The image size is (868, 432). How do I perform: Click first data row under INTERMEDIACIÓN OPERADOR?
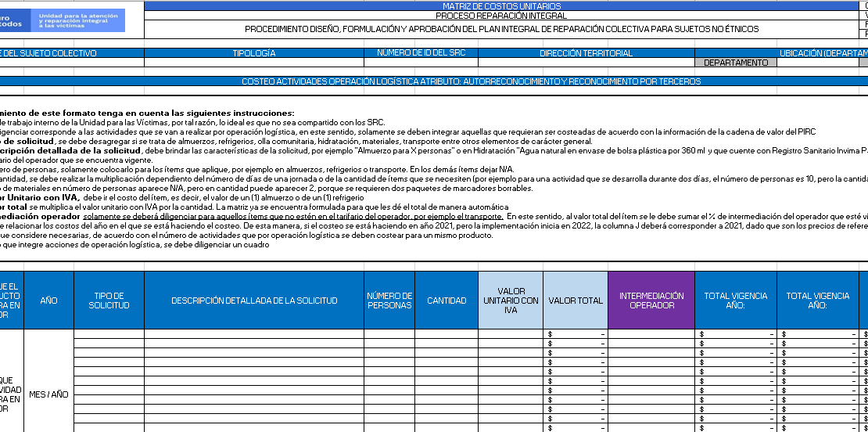tap(651, 334)
